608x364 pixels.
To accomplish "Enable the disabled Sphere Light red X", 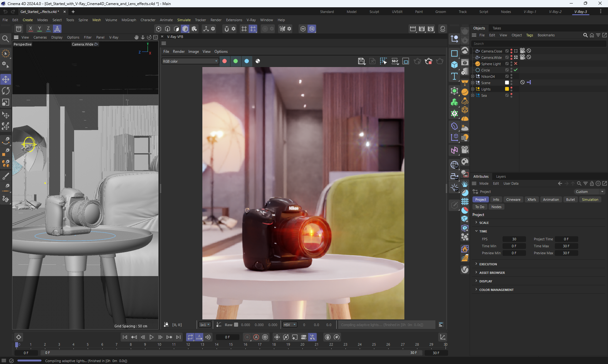I will click(516, 64).
